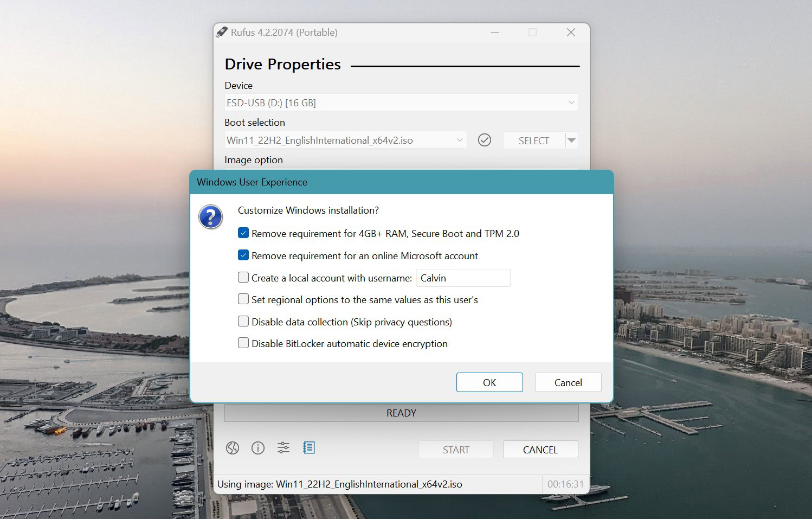The image size is (812, 519).
Task: Click the 'Windows User Experience' dialog title
Action: point(252,182)
